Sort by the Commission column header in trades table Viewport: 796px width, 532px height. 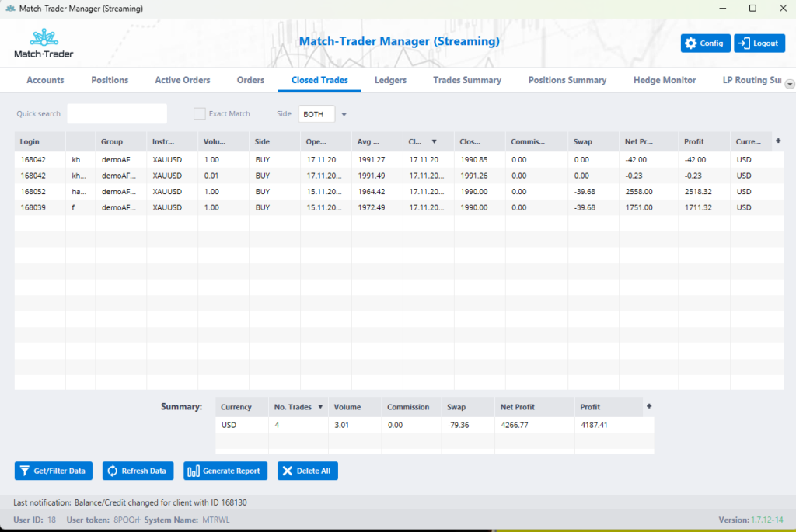536,141
